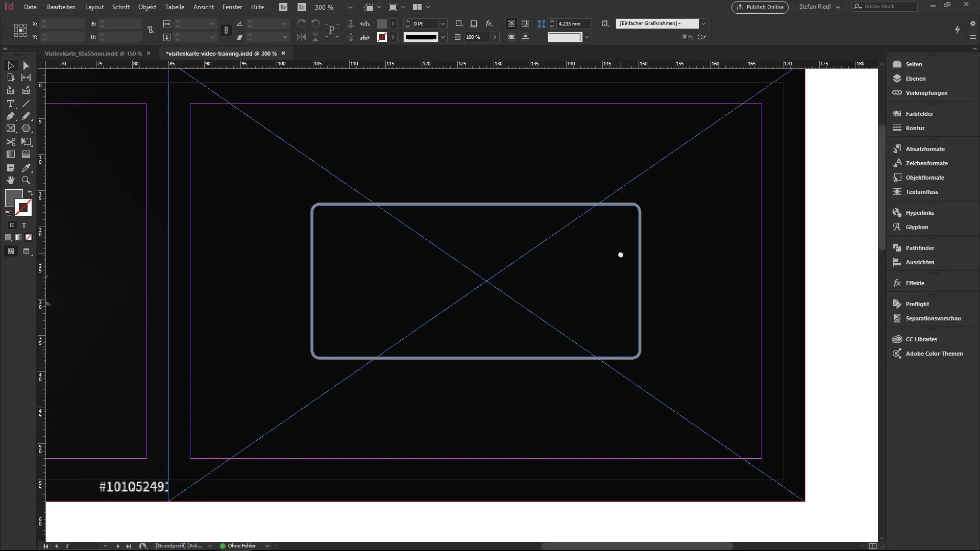
Task: Toggle Normal view mode button
Action: (x=11, y=252)
